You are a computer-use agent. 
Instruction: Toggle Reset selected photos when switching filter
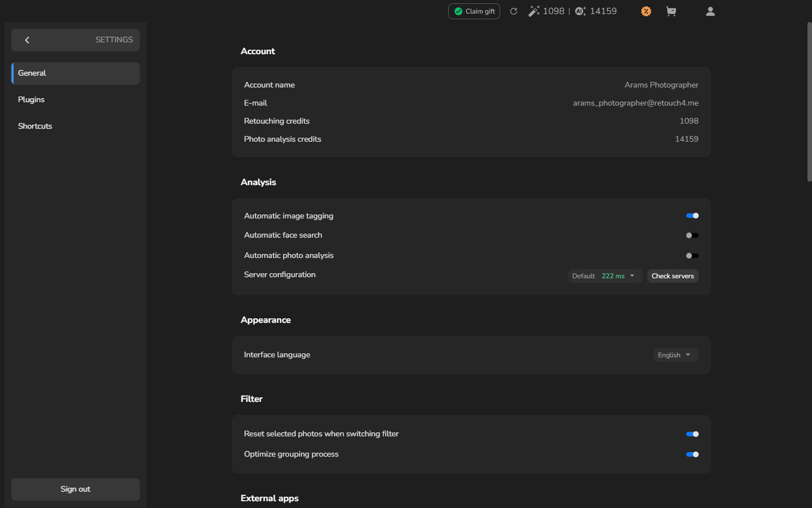[x=692, y=434]
